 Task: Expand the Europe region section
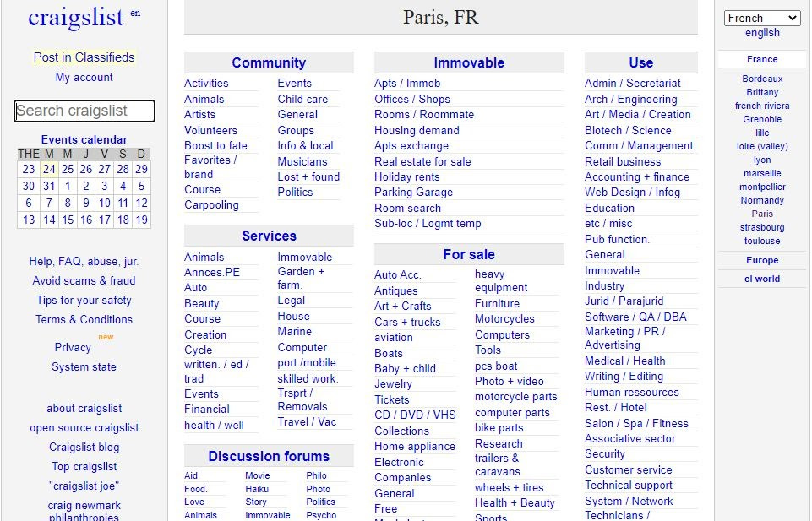pyautogui.click(x=762, y=260)
